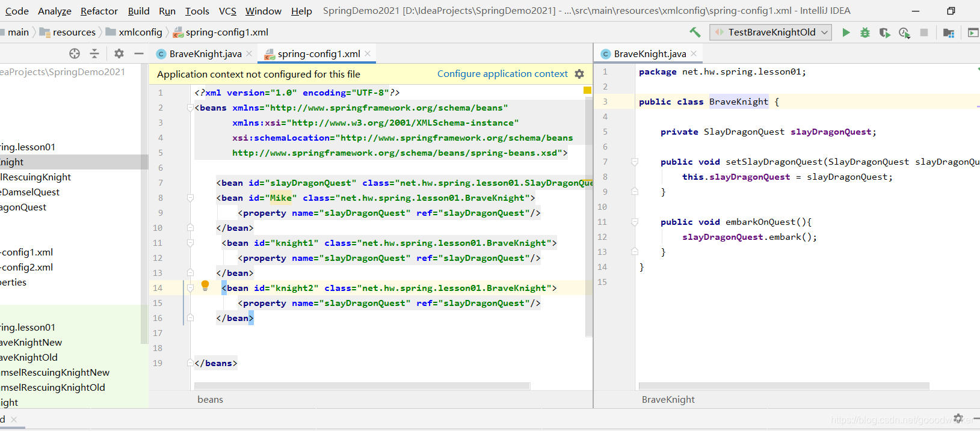Image resolution: width=980 pixels, height=431 pixels.
Task: Collapse the knight2 bean fold on line 14
Action: [190, 288]
